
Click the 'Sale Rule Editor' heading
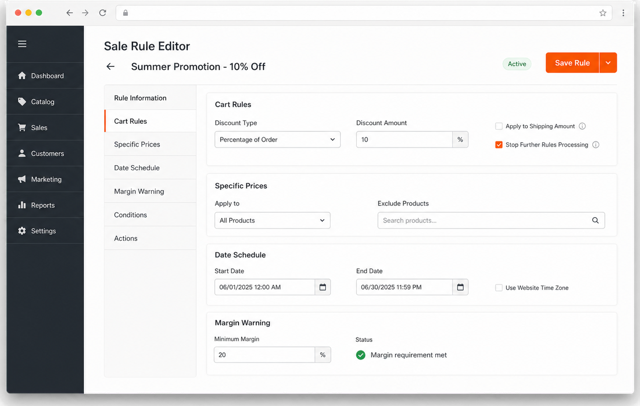[147, 46]
